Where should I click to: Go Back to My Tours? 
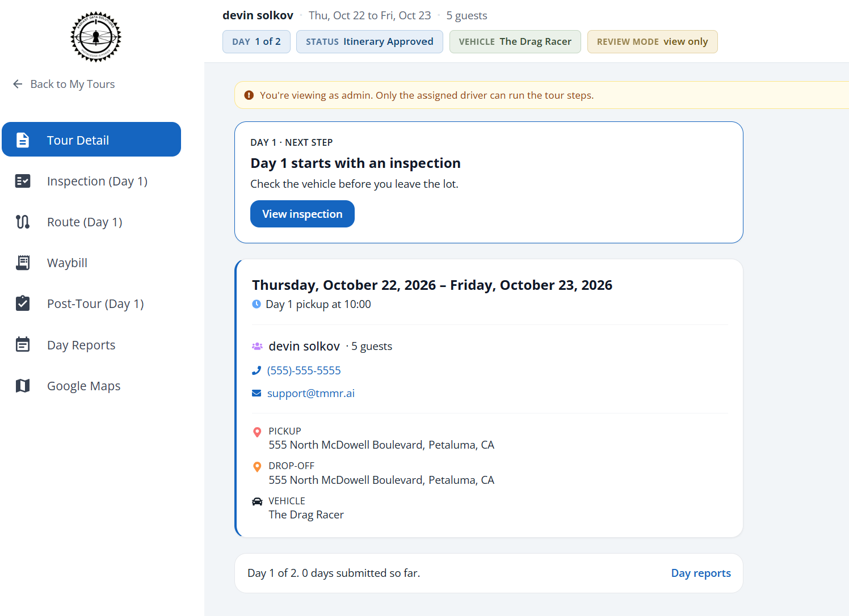[64, 84]
